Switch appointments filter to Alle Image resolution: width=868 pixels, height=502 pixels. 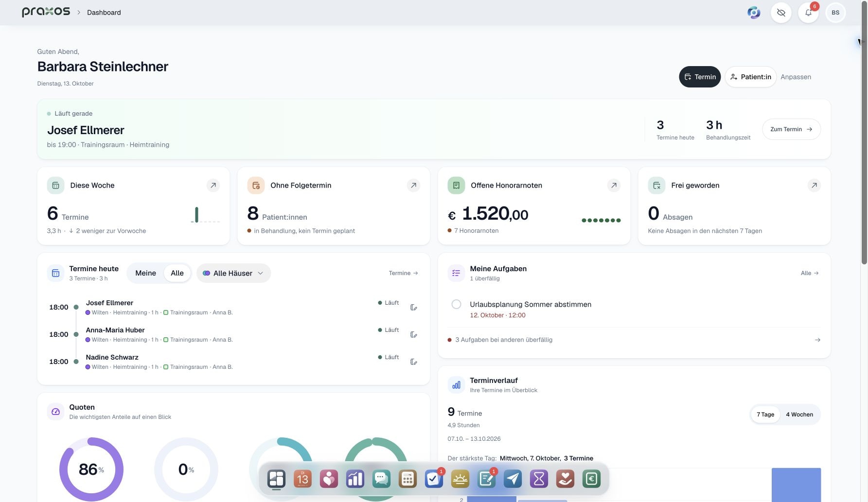[177, 273]
